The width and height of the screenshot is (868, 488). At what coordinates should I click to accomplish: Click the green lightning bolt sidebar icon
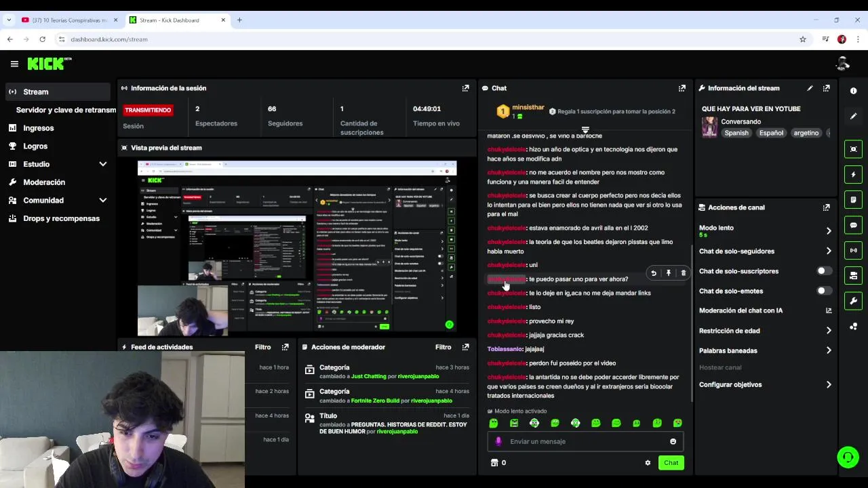(853, 174)
